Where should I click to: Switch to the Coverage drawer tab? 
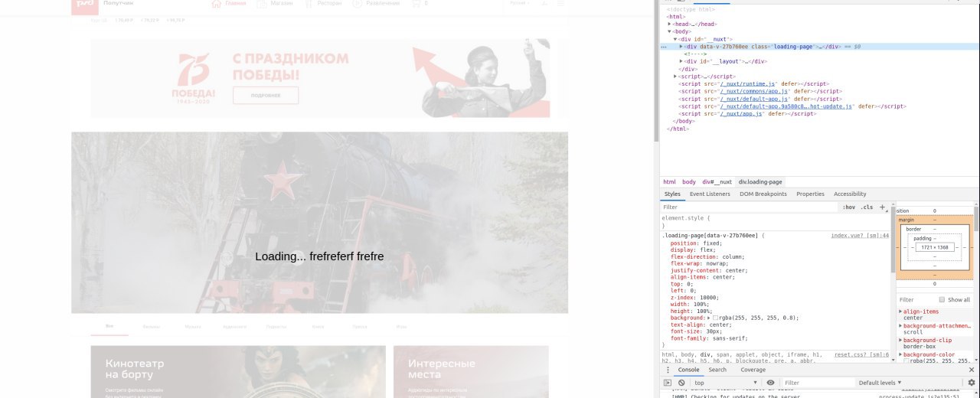click(753, 370)
